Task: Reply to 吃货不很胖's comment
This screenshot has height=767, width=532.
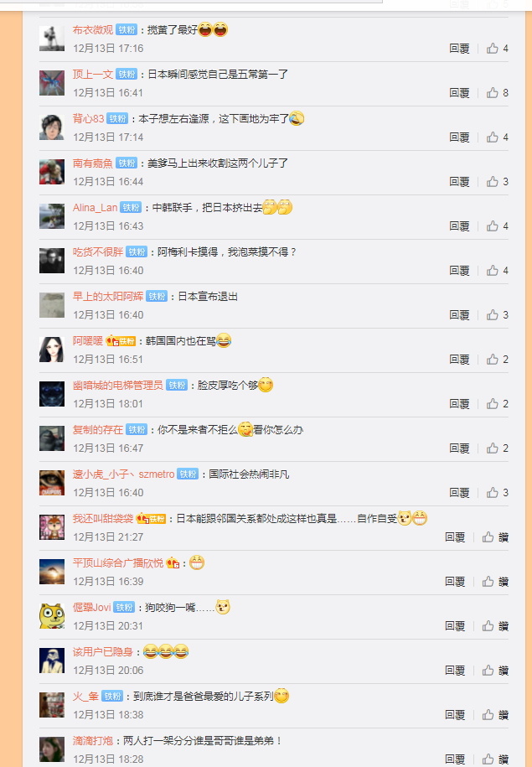Action: pos(459,271)
